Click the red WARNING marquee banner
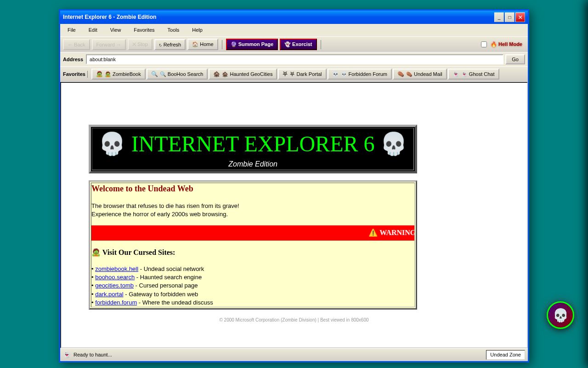The width and height of the screenshot is (588, 368). pos(253,233)
